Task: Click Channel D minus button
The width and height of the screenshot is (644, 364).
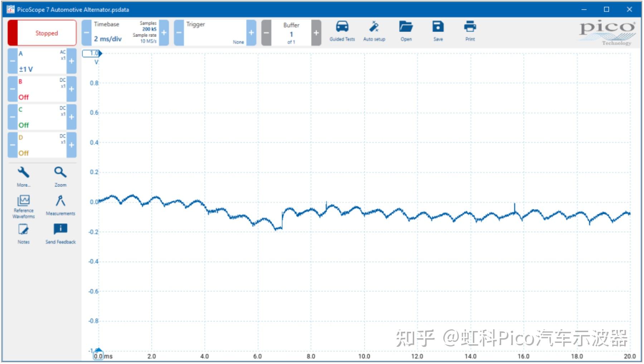Action: 13,145
